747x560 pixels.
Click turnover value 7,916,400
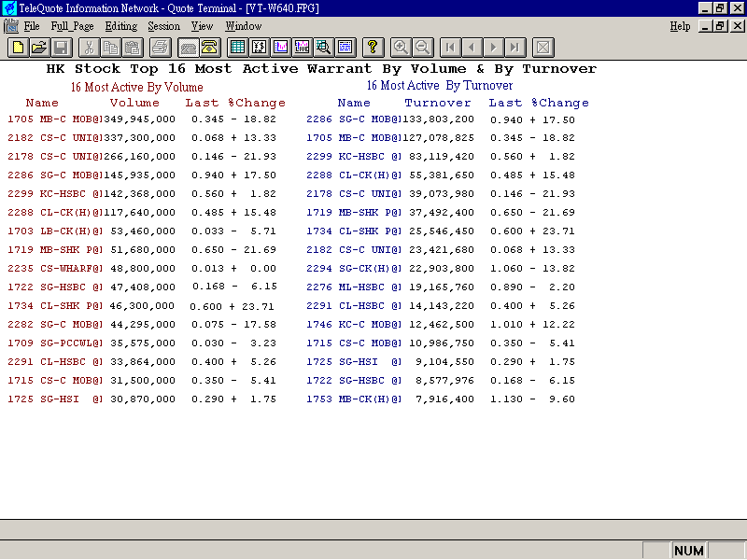pyautogui.click(x=445, y=399)
